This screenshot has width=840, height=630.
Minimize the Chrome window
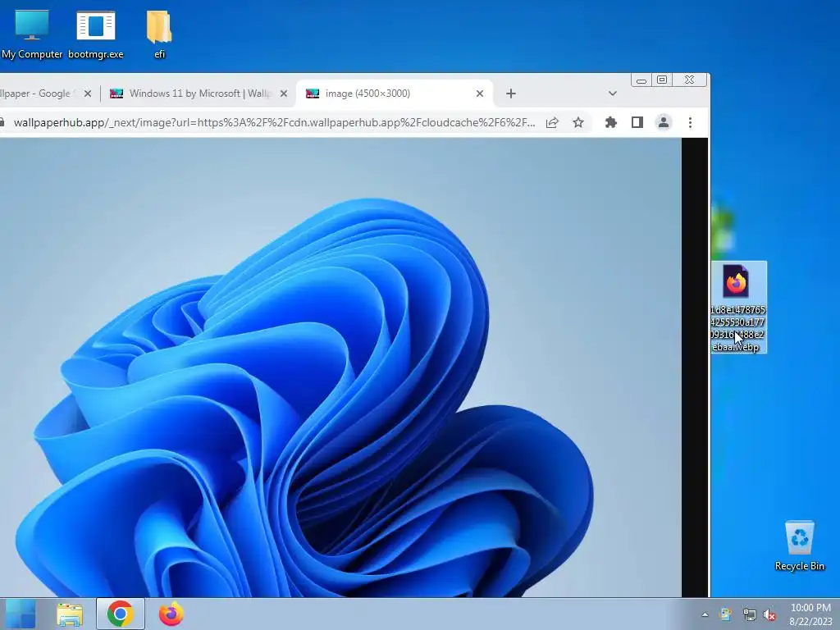[x=641, y=80]
